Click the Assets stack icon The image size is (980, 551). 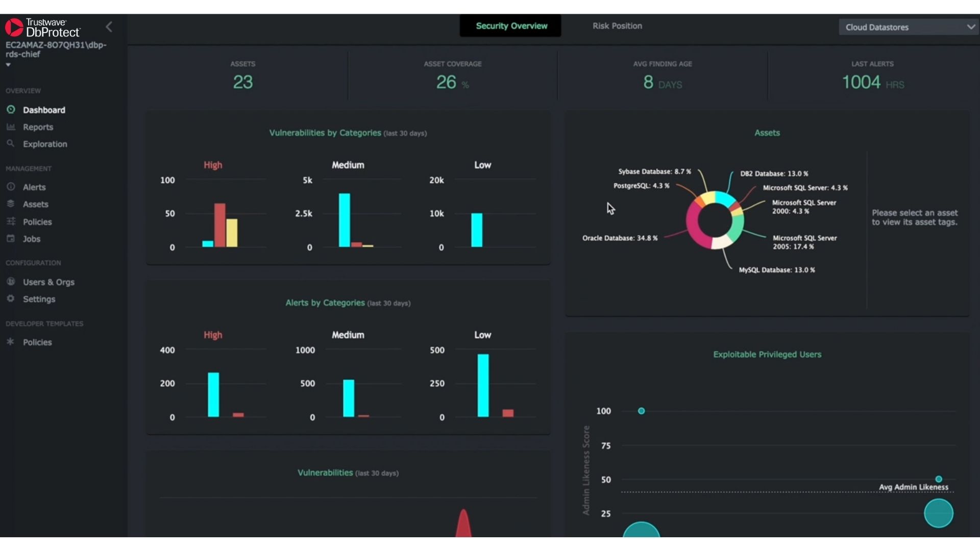(11, 204)
